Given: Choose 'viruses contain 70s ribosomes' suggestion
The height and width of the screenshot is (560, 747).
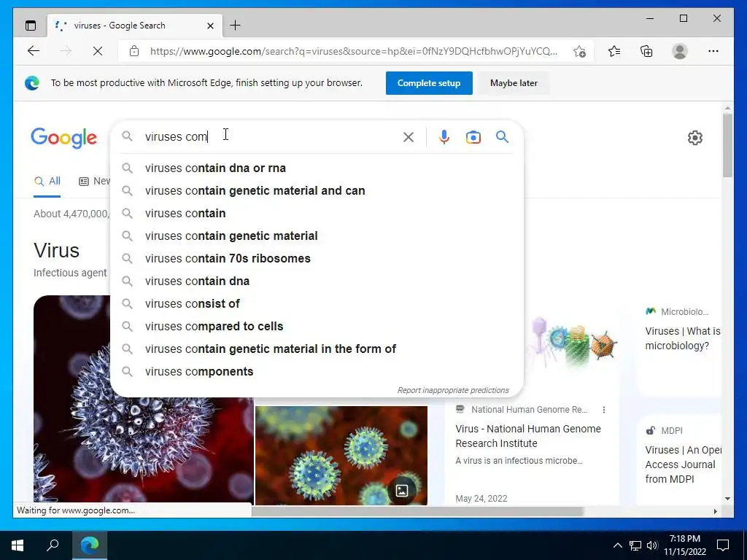Looking at the screenshot, I should pos(317,259).
